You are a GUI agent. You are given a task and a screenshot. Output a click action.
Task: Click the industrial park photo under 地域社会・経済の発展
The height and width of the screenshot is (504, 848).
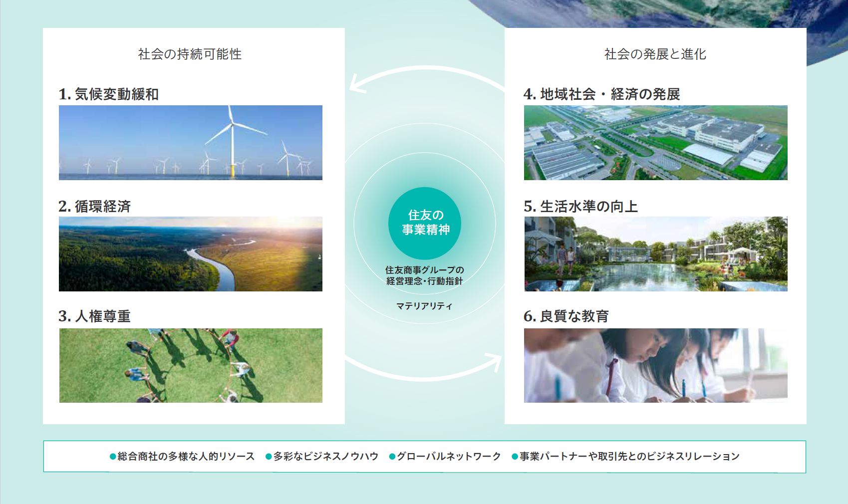656,143
